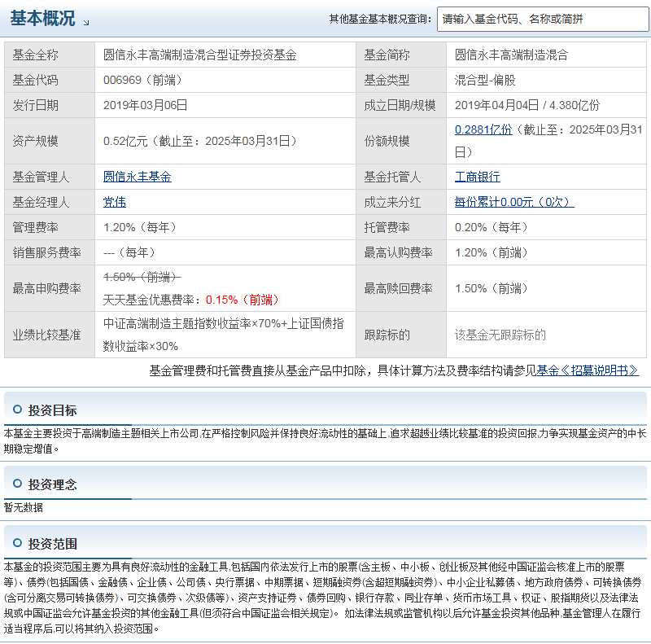Open the 每份累计0.00元（0次） dividend link

(x=514, y=203)
